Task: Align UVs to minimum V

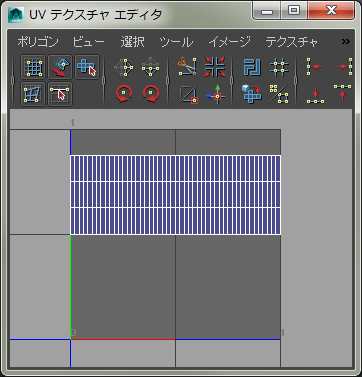Action: pyautogui.click(x=315, y=95)
